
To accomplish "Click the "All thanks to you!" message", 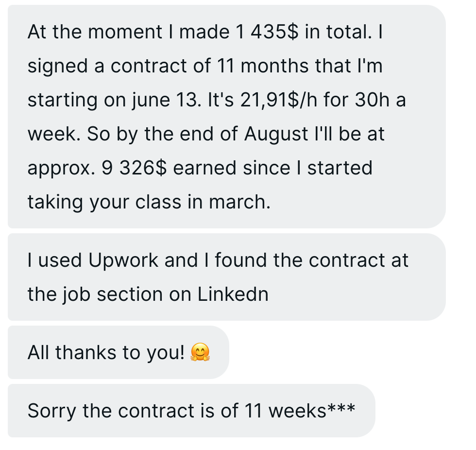I will [x=118, y=352].
